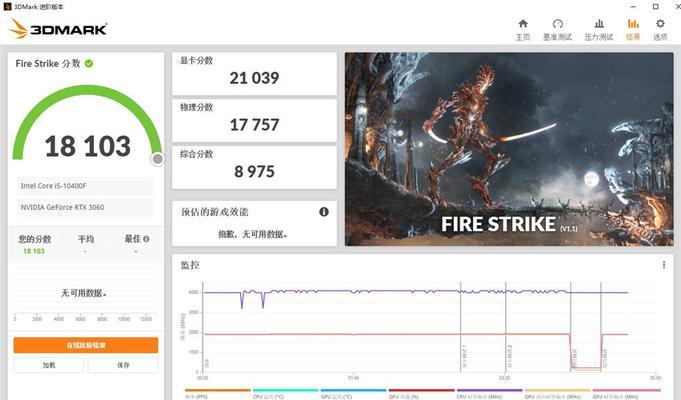Click the 03:20 tick on the chart time axis

[x=505, y=378]
